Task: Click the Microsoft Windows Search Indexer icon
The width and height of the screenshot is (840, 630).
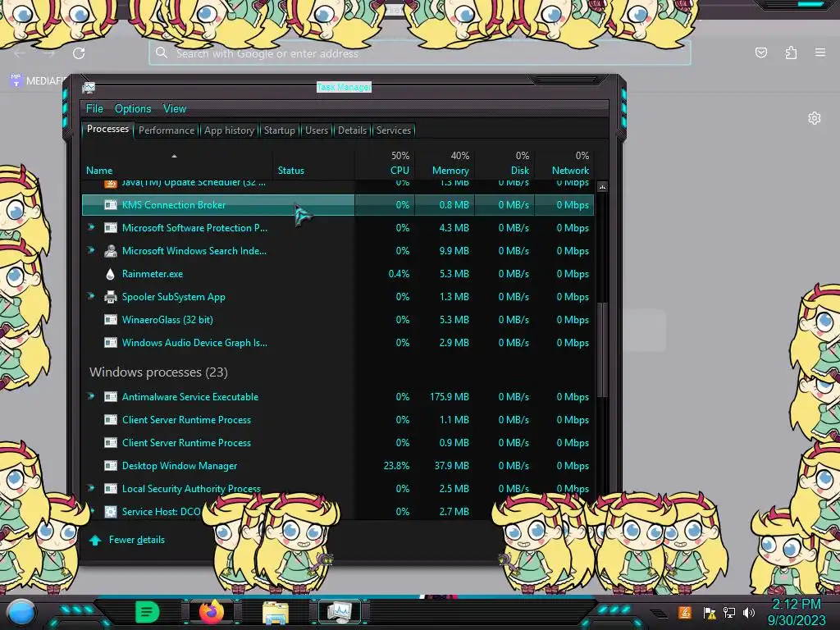Action: point(111,251)
